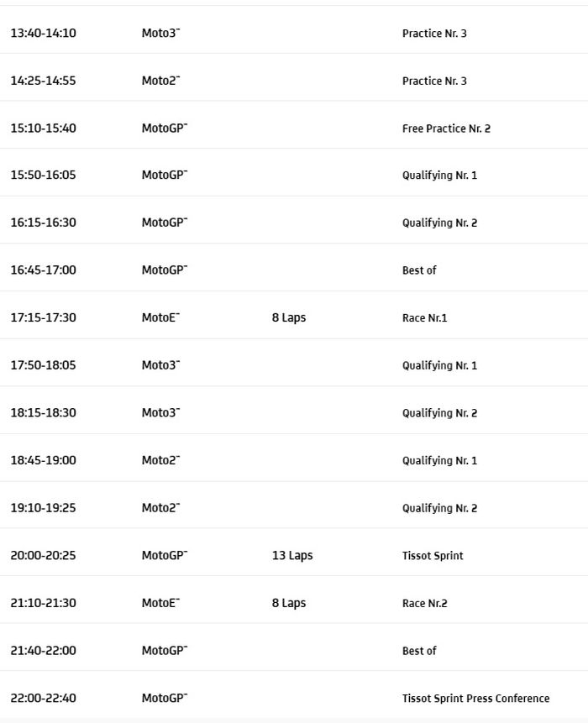Click the 18:45-19:00 time slot
Image resolution: width=588 pixels, height=723 pixels.
click(x=43, y=461)
